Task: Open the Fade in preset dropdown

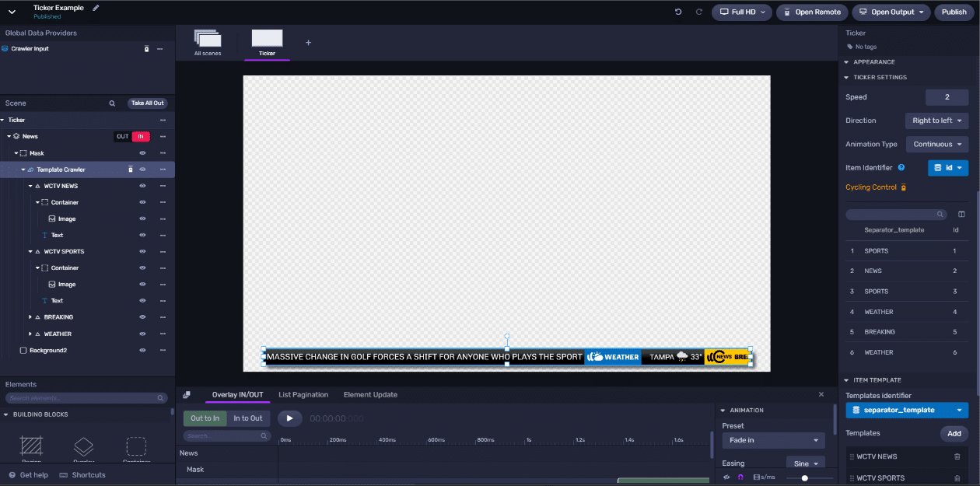Action: [x=772, y=440]
